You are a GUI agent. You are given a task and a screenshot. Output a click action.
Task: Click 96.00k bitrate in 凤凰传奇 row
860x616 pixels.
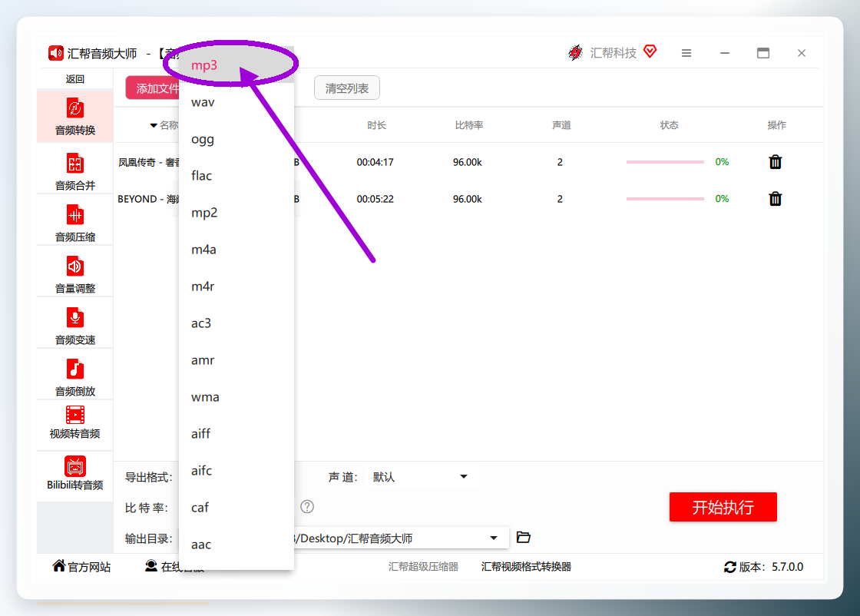point(468,162)
